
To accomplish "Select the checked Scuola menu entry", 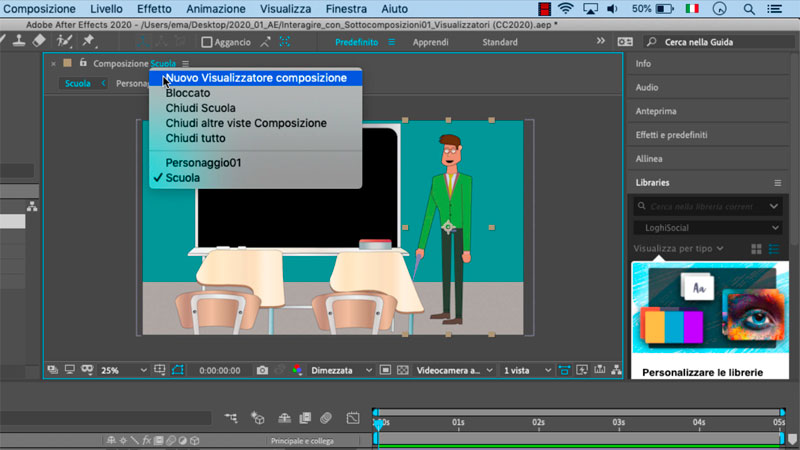I will [x=256, y=178].
